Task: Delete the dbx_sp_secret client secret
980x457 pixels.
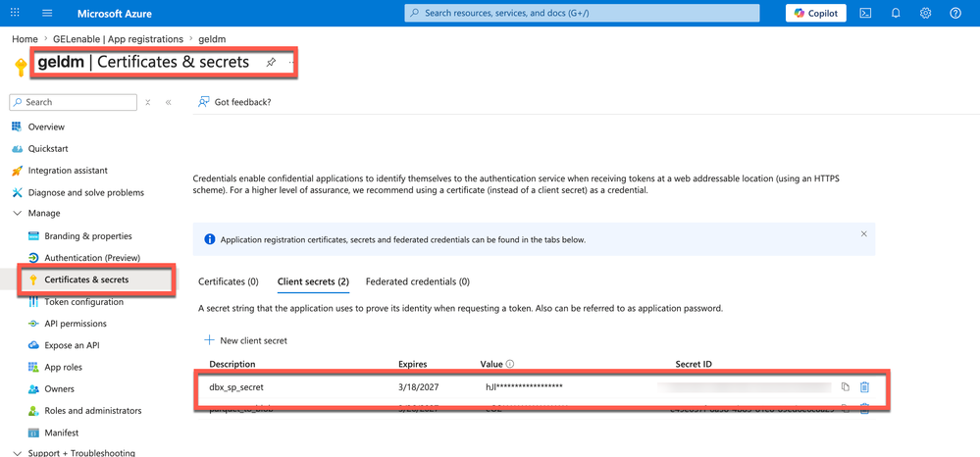Action: tap(864, 387)
